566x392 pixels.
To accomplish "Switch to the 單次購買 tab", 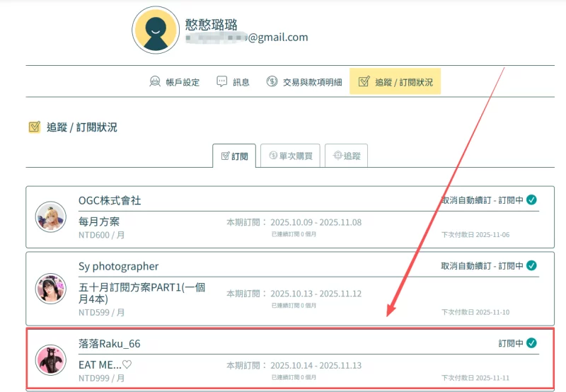I will [x=291, y=156].
